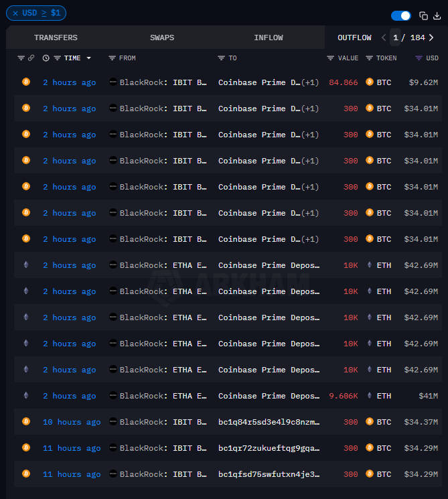448x499 pixels.
Task: Click the USD column filter icon
Action: (x=419, y=58)
